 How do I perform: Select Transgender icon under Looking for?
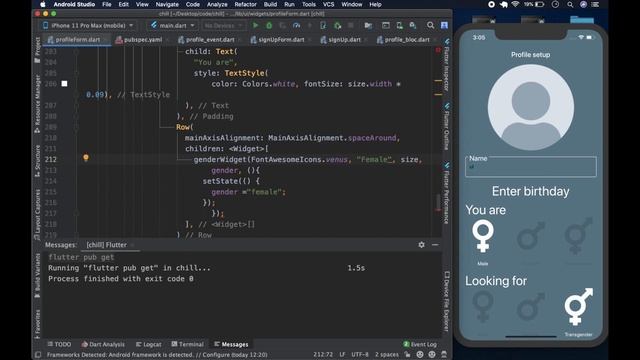(x=578, y=307)
